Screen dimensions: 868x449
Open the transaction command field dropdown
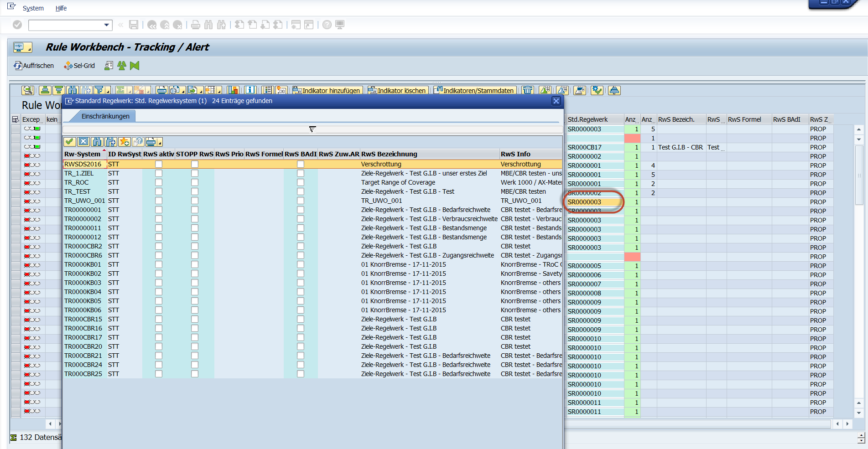pos(107,25)
